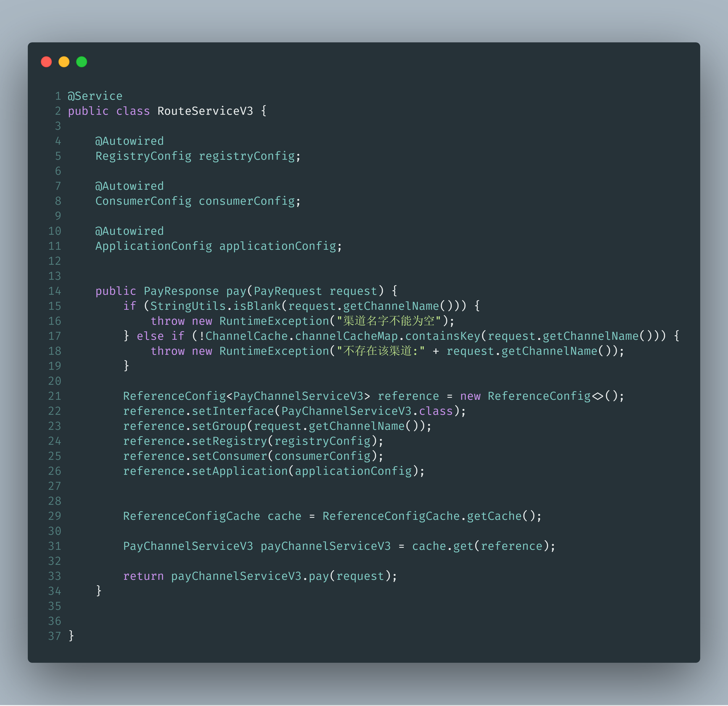Screen dimensions: 728x706
Task: Click the Chinese string on line 16
Action: [x=389, y=321]
